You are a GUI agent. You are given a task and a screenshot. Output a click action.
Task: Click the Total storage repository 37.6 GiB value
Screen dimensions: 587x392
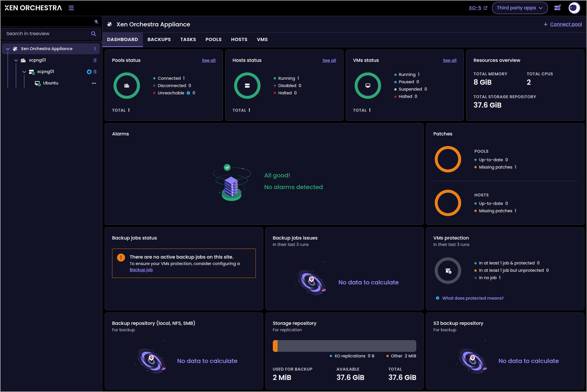[487, 105]
